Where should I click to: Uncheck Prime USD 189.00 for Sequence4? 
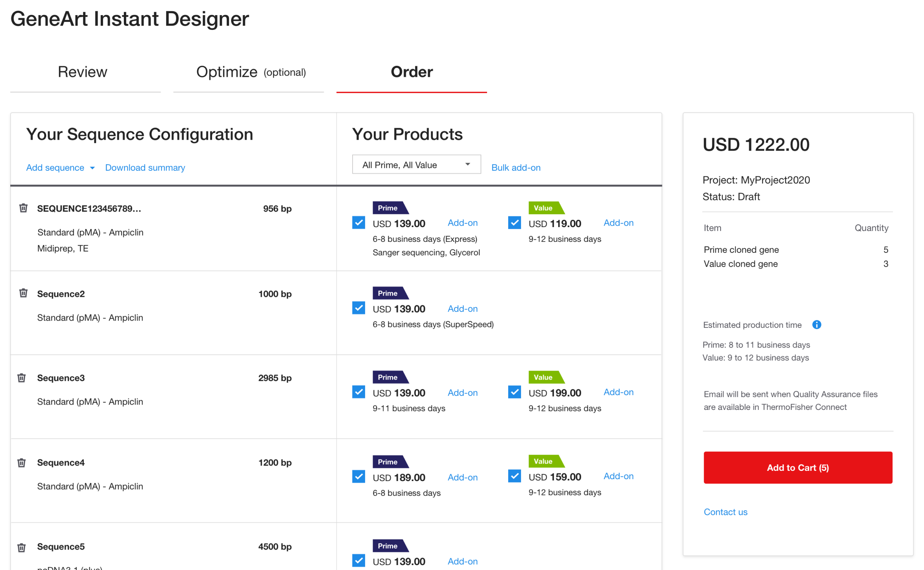click(358, 477)
